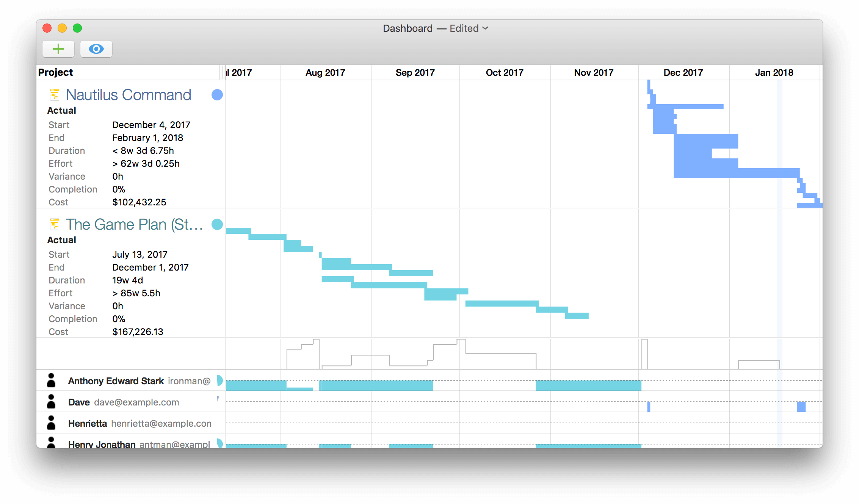Click the add new item icon
859x504 pixels.
58,49
